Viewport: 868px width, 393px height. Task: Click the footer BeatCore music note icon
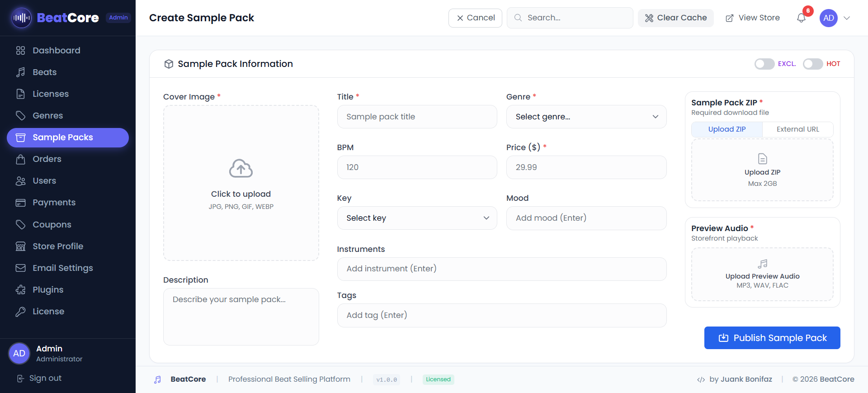tap(157, 379)
